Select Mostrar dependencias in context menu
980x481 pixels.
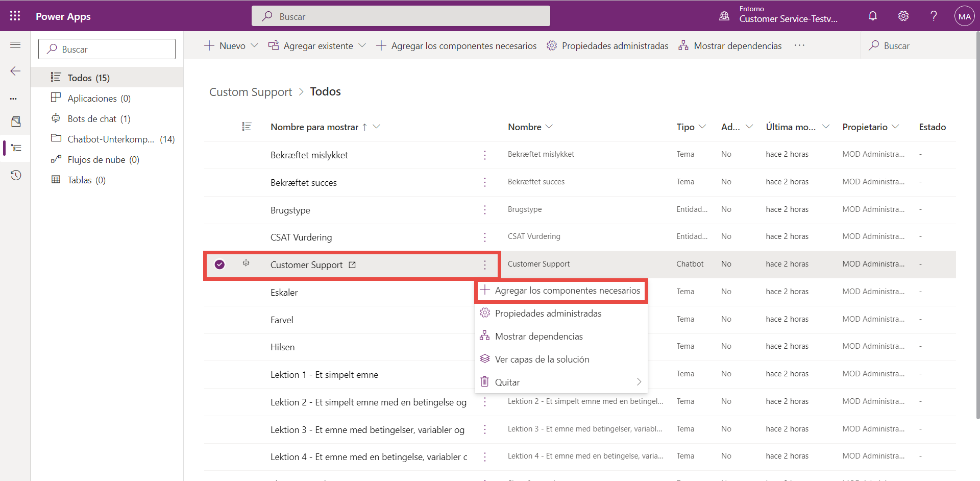[538, 336]
